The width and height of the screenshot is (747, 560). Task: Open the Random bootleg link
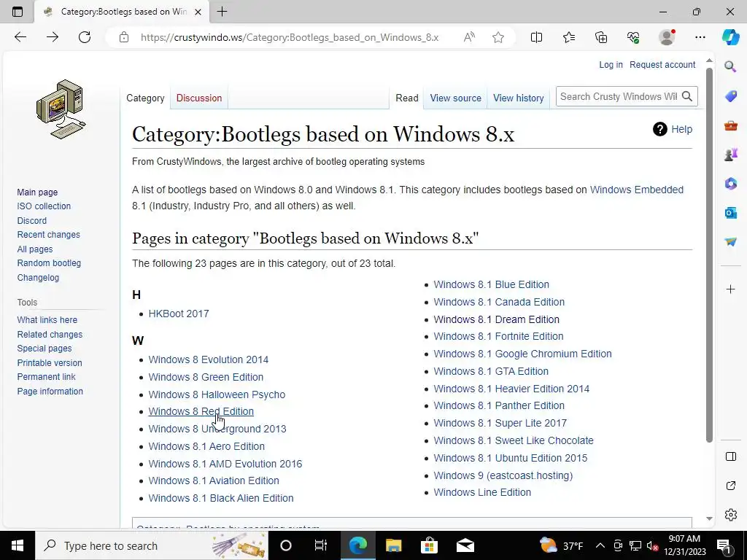49,263
